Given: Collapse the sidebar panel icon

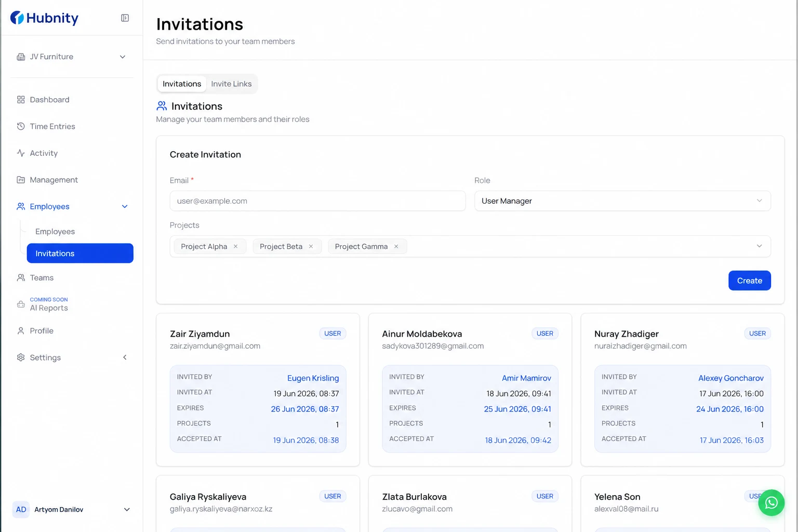Looking at the screenshot, I should pyautogui.click(x=125, y=18).
